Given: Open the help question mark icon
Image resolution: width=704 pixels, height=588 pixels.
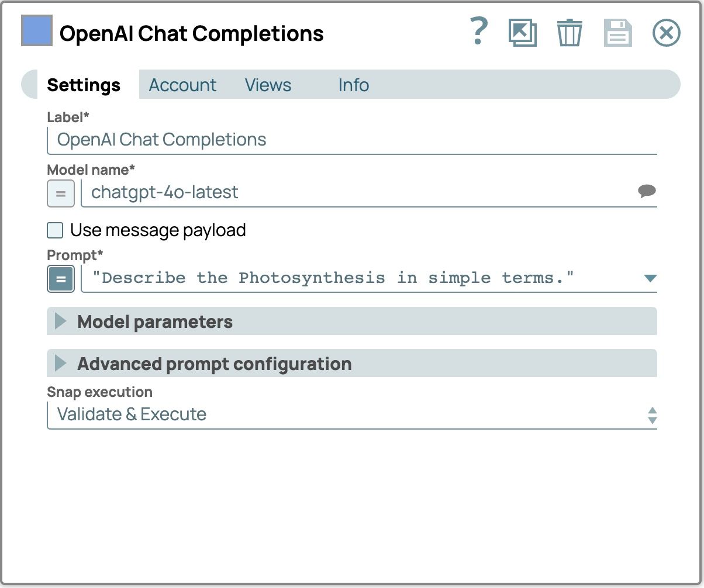Looking at the screenshot, I should click(479, 32).
